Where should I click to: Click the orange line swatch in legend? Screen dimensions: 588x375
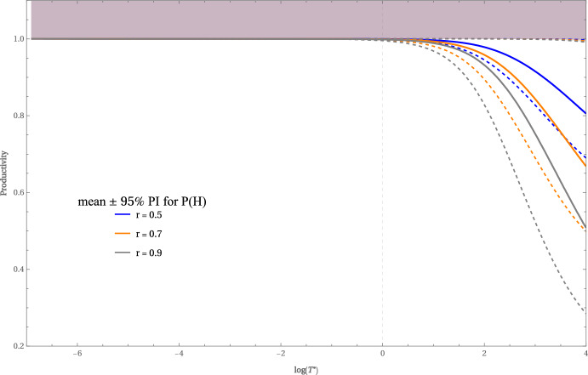123,233
